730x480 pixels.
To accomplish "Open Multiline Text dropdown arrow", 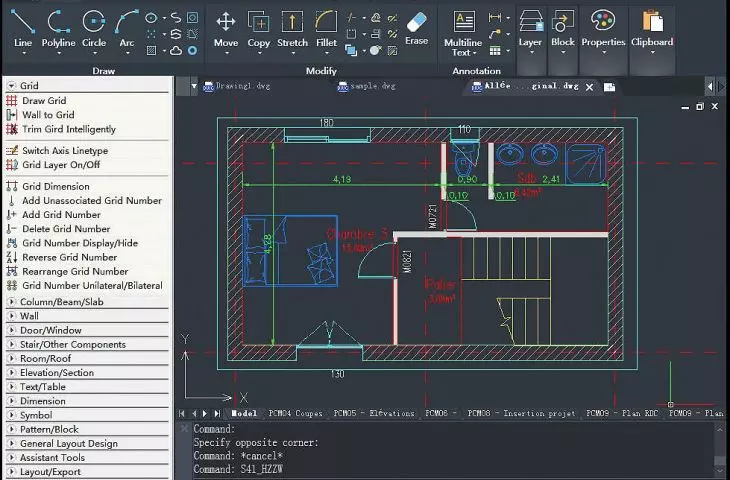I will pos(474,53).
